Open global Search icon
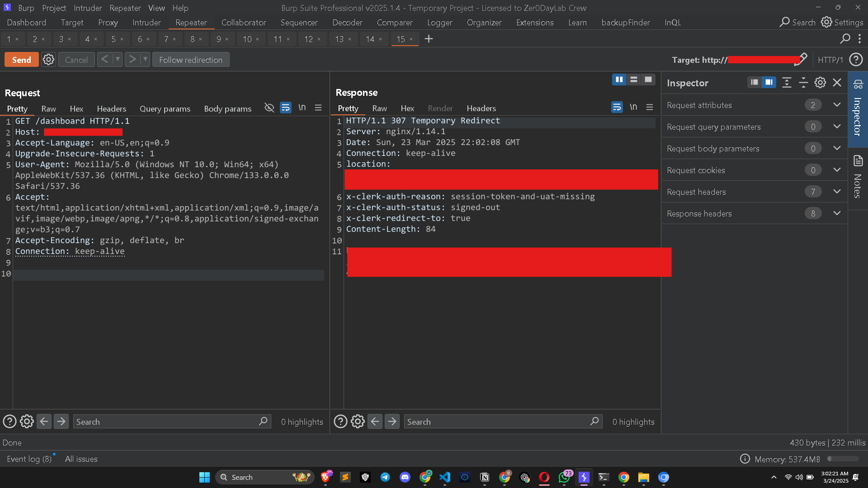The image size is (868, 488). coord(797,22)
